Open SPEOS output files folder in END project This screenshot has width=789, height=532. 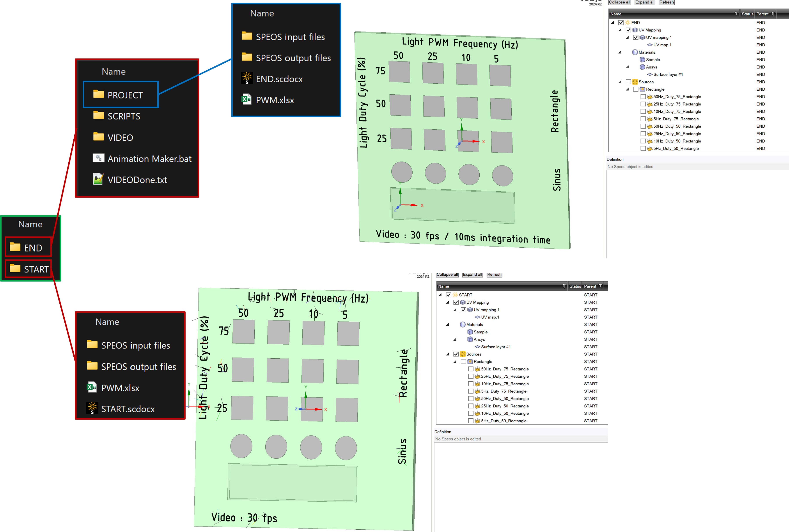tap(286, 58)
